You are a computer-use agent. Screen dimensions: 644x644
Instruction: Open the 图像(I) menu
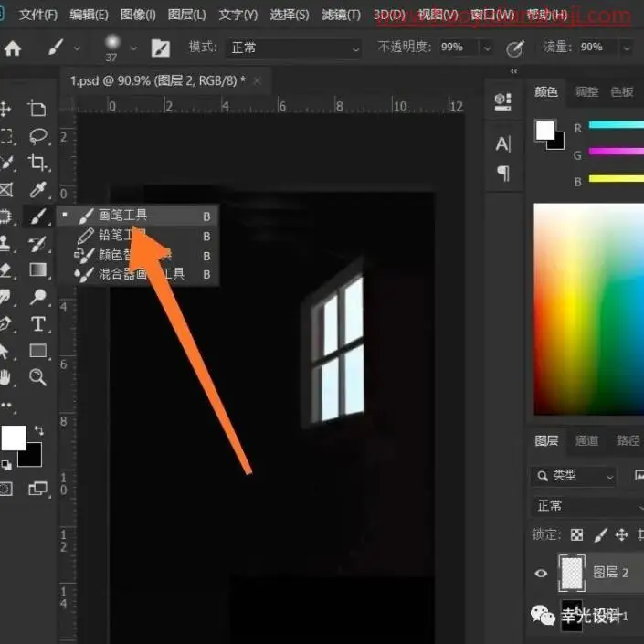[138, 16]
